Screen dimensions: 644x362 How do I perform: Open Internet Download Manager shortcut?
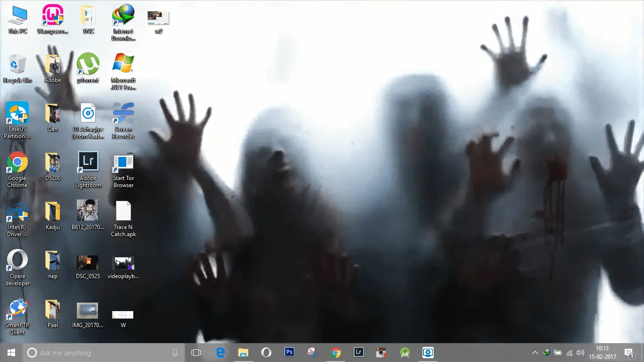[123, 15]
